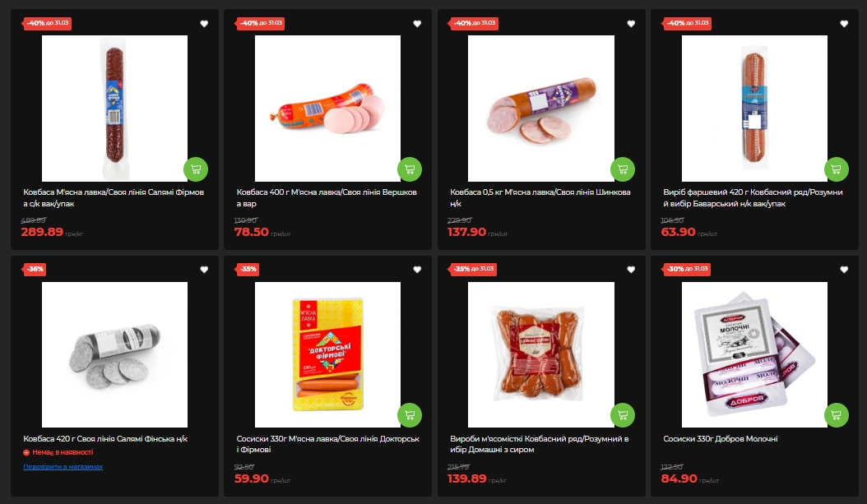The height and width of the screenshot is (504, 867).
Task: Open Сосиски 330г Добров Молочні product title
Action: [720, 439]
